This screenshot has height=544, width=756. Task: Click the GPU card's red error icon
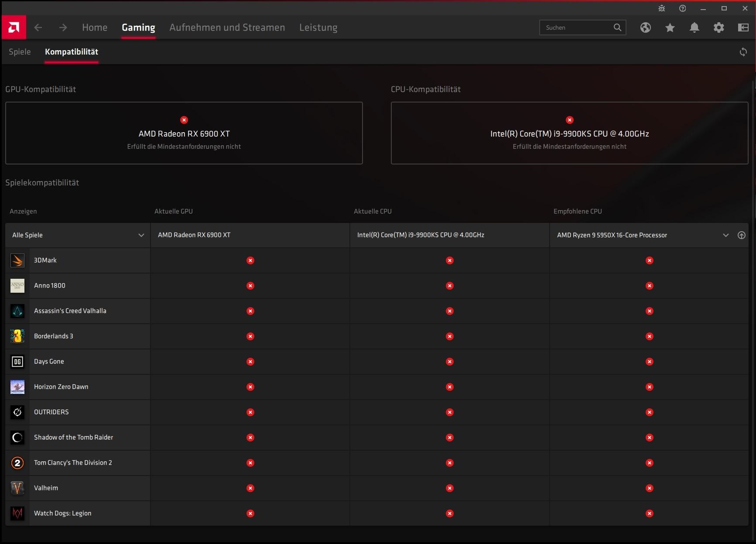[x=184, y=120]
